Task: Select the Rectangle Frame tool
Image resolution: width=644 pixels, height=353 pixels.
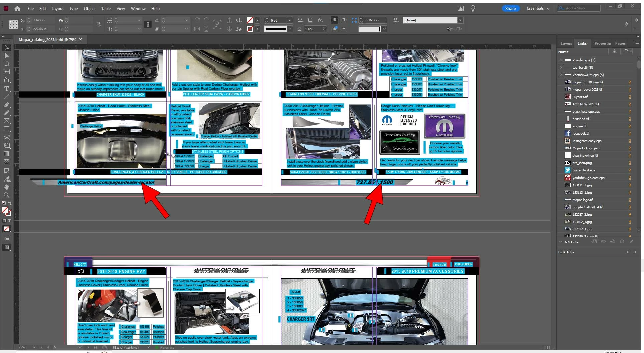Action: 6,121
